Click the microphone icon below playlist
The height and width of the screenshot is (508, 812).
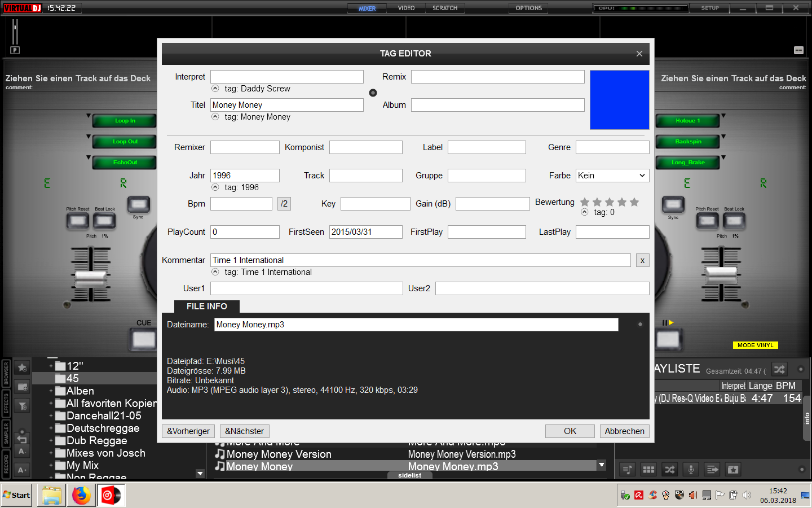coord(691,470)
